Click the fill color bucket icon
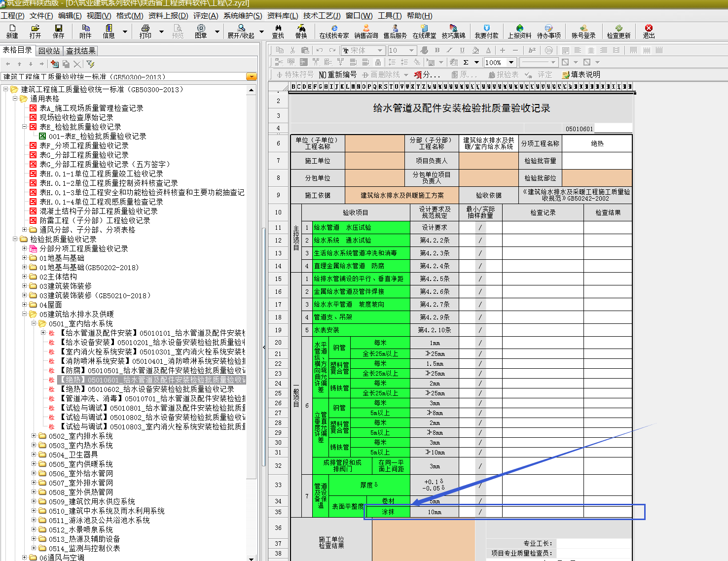 tap(475, 50)
